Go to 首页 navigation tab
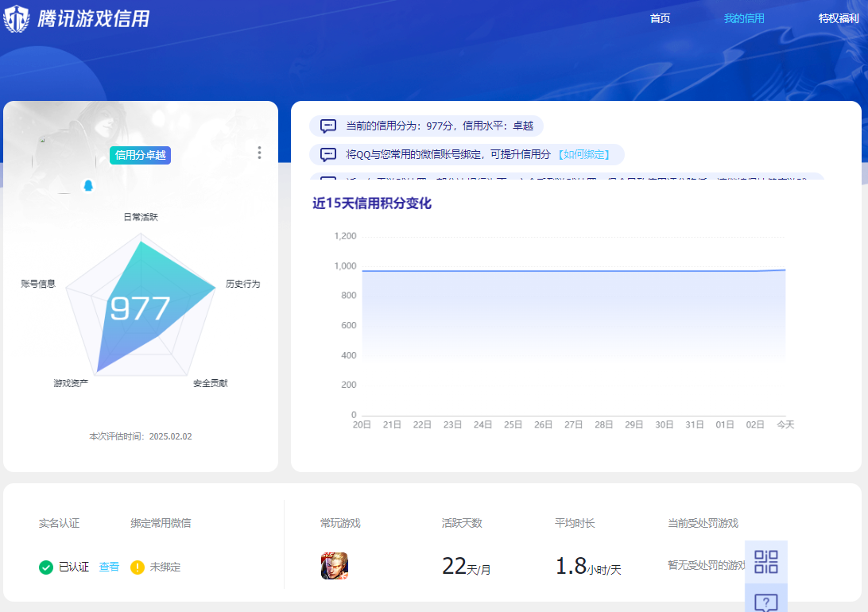Screen dimensions: 868x612 click(660, 18)
